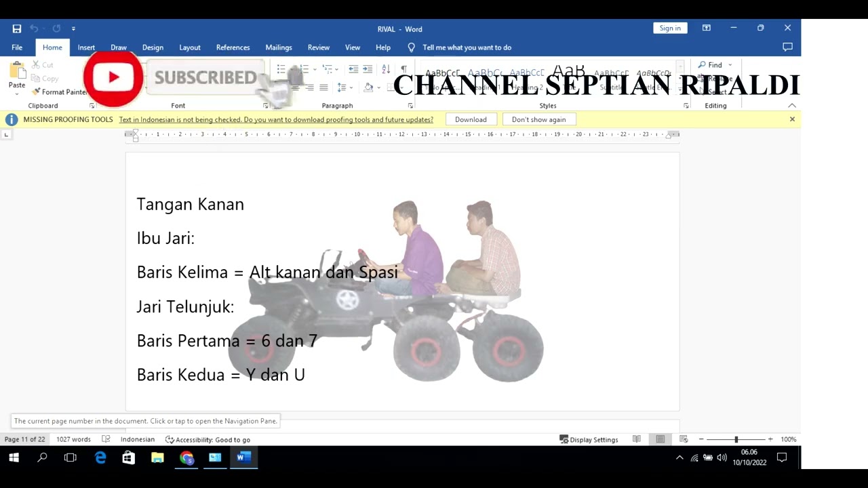This screenshot has width=868, height=488.
Task: Open the Font dialog launcher
Action: click(x=266, y=106)
